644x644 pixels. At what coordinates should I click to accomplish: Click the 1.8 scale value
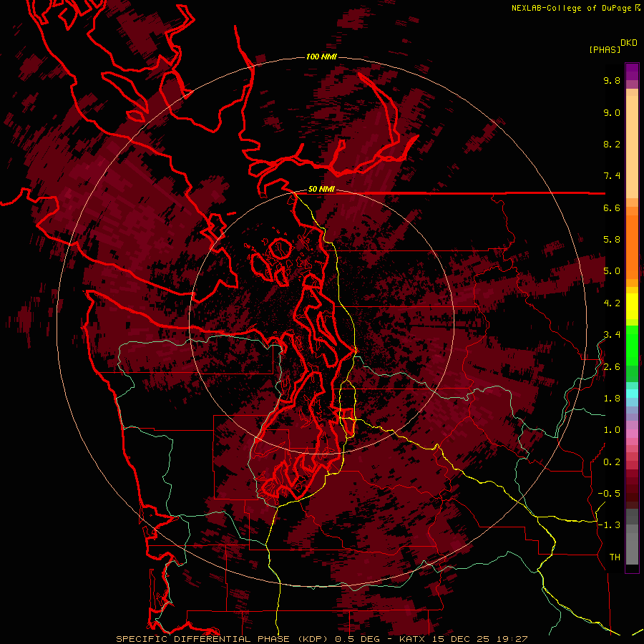612,399
